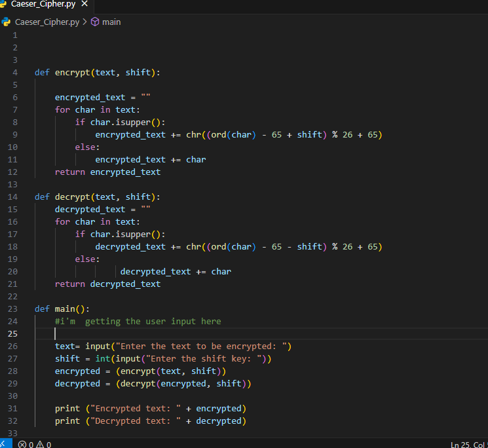488x448 pixels.
Task: Click line number 23 in the gutter
Action: [x=12, y=309]
